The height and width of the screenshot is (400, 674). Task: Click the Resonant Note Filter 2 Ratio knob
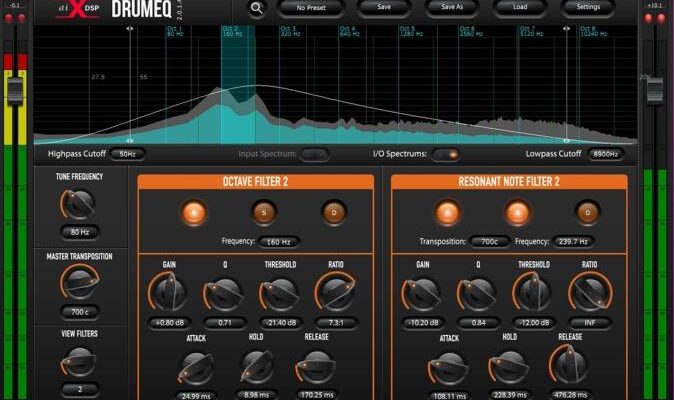pyautogui.click(x=588, y=292)
